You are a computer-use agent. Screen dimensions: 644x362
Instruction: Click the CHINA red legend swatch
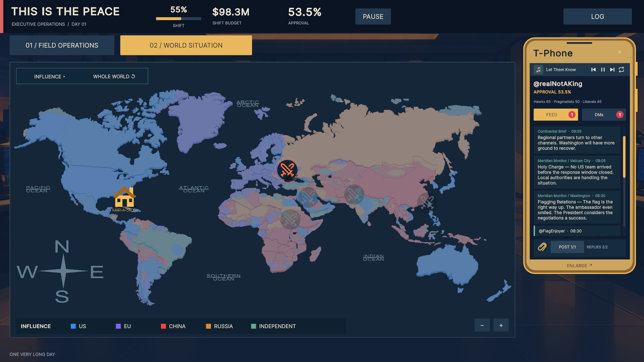point(163,326)
